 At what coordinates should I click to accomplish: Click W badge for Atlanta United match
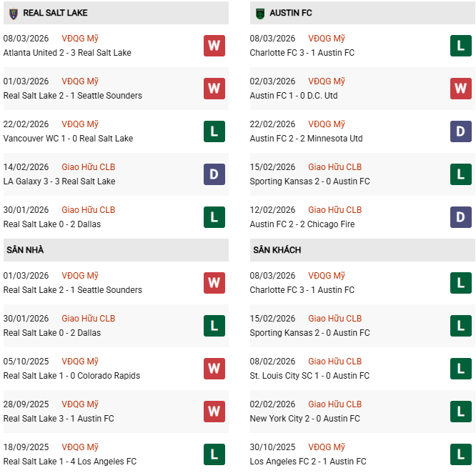[x=214, y=46]
